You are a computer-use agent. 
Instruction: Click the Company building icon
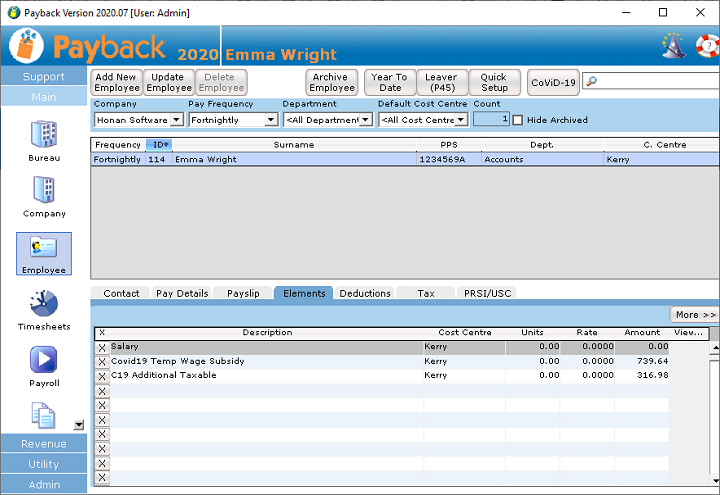click(43, 191)
